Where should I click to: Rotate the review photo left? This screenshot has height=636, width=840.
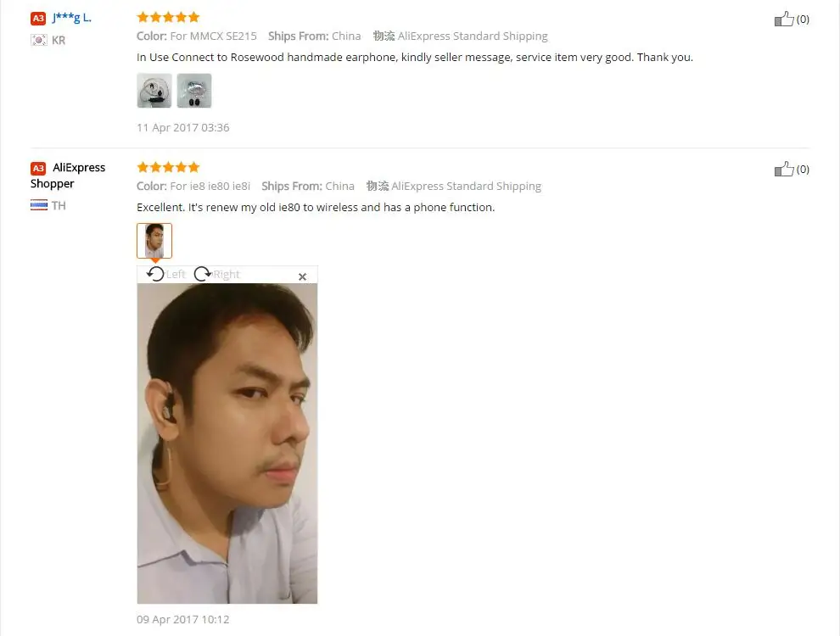(155, 274)
